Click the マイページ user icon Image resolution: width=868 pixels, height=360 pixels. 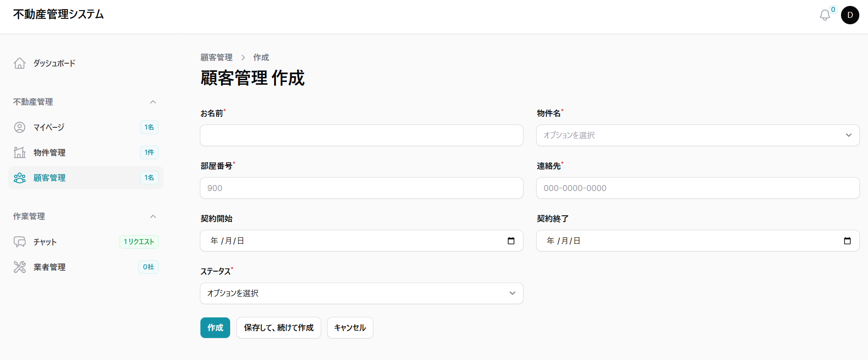pyautogui.click(x=20, y=127)
